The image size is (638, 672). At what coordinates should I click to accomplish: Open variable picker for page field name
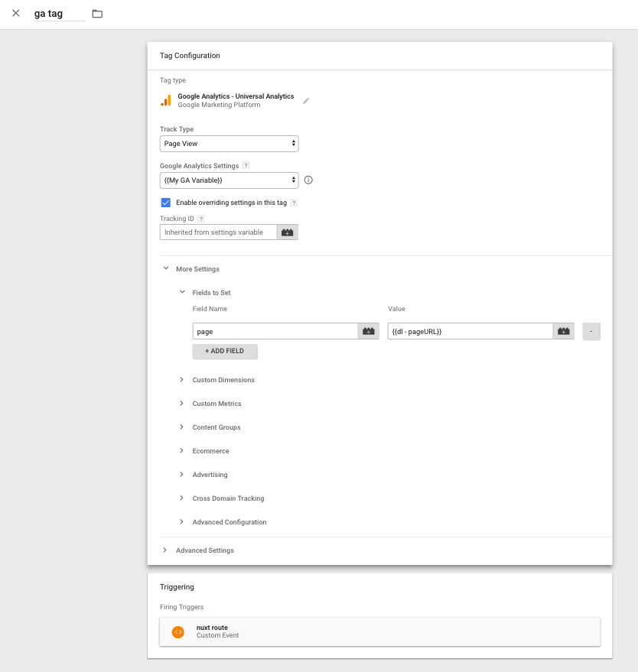coord(369,331)
